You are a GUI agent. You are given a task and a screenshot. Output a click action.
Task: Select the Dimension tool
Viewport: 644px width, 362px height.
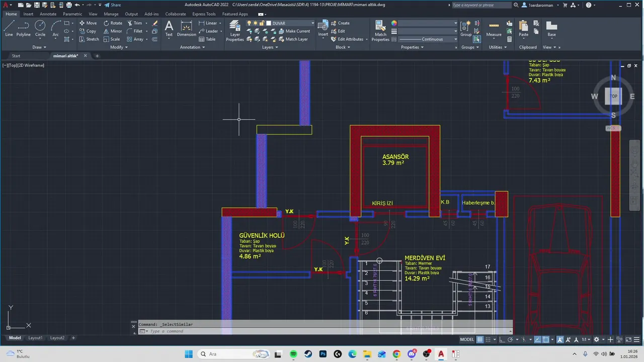(x=187, y=28)
